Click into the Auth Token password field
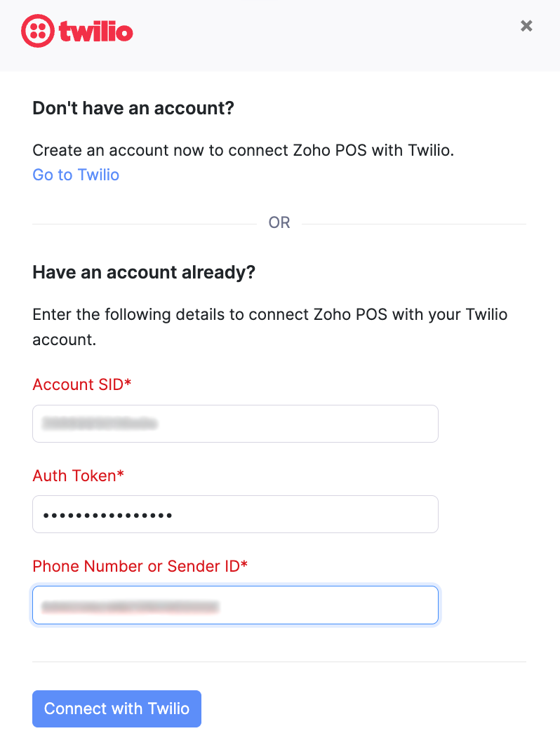The height and width of the screenshot is (745, 560). (235, 515)
